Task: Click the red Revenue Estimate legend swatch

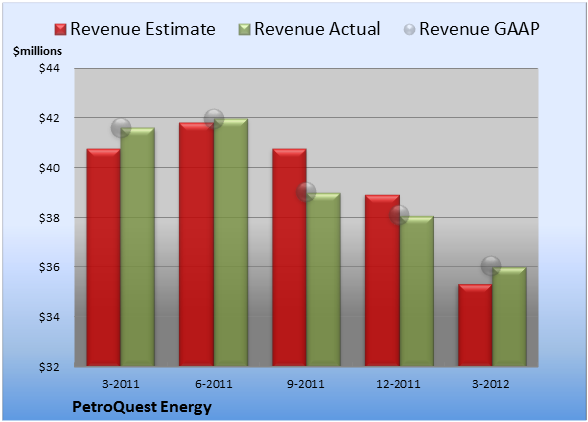Action: click(60, 30)
